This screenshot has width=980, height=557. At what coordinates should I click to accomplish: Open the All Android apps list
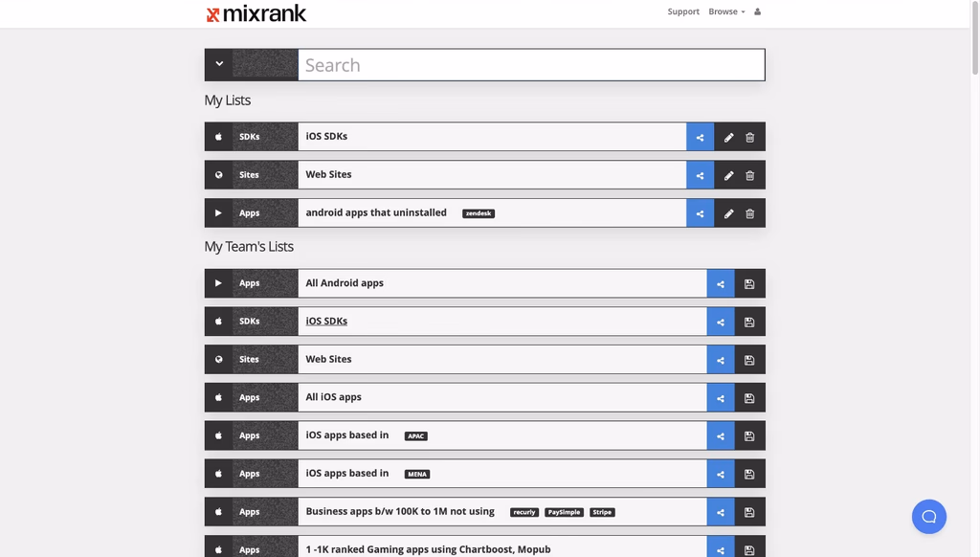tap(345, 283)
